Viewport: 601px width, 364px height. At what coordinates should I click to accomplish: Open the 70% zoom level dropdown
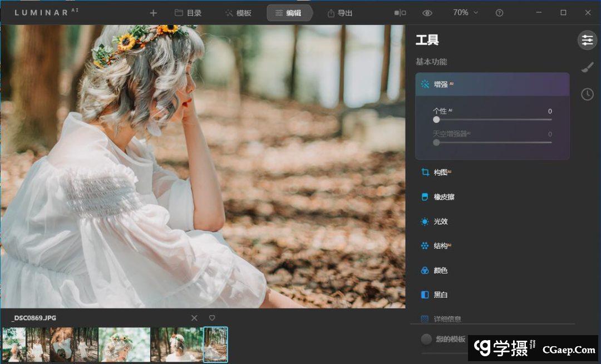465,13
